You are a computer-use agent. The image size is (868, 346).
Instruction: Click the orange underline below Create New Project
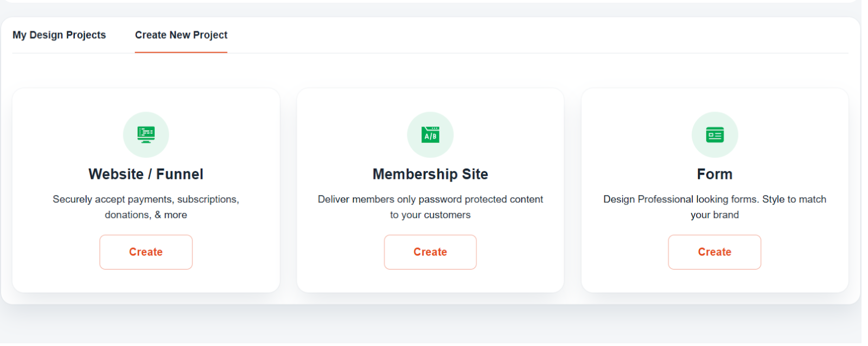pyautogui.click(x=181, y=52)
